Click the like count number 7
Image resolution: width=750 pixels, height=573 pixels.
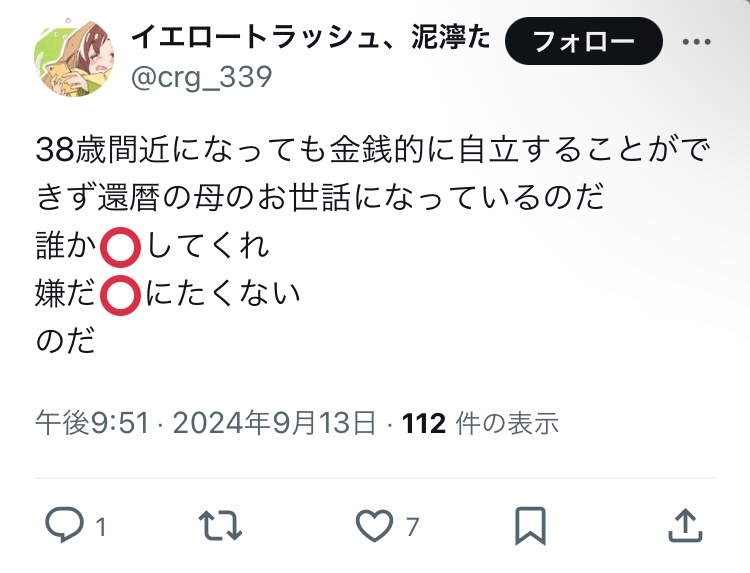pyautogui.click(x=412, y=527)
